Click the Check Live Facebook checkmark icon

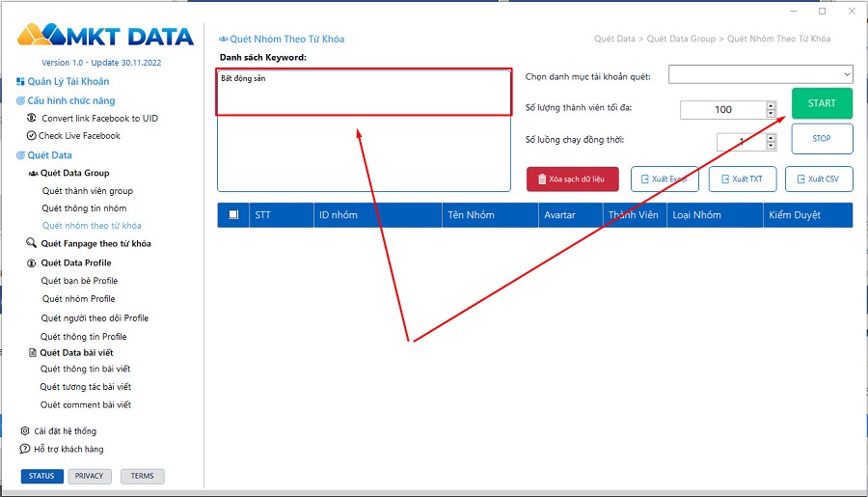32,136
